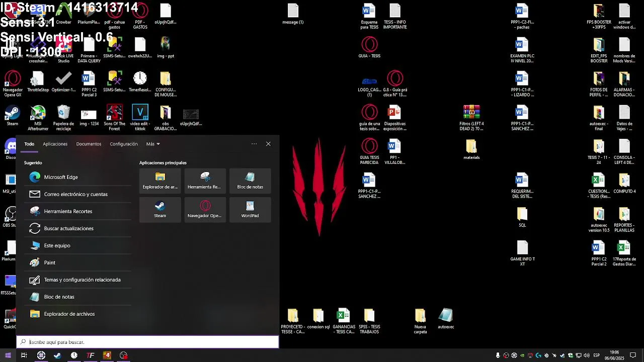The image size is (644, 362).
Task: Launch Herramienta Recortes from suggested list
Action: pyautogui.click(x=77, y=211)
